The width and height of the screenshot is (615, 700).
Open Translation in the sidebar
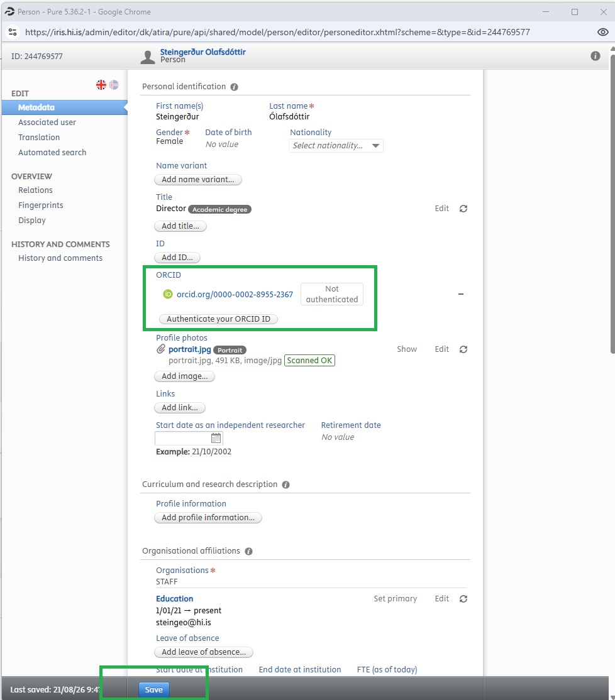pyautogui.click(x=39, y=138)
